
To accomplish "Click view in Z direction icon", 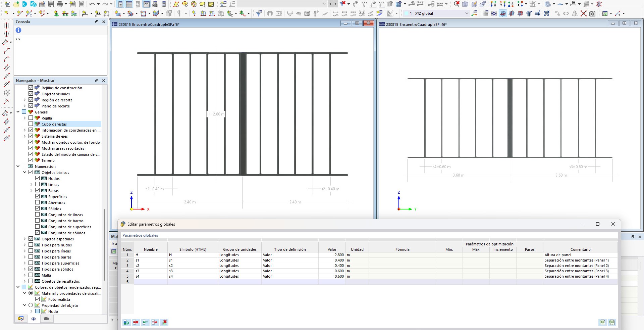I will [x=511, y=4].
